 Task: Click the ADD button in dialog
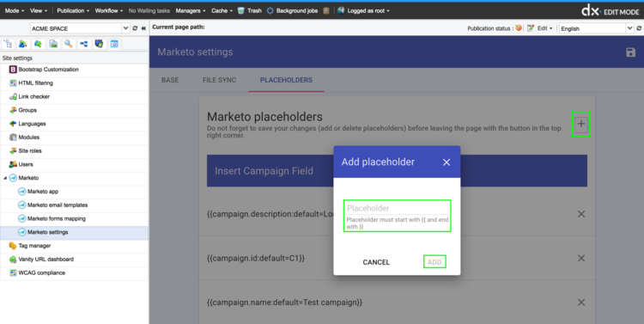(434, 262)
